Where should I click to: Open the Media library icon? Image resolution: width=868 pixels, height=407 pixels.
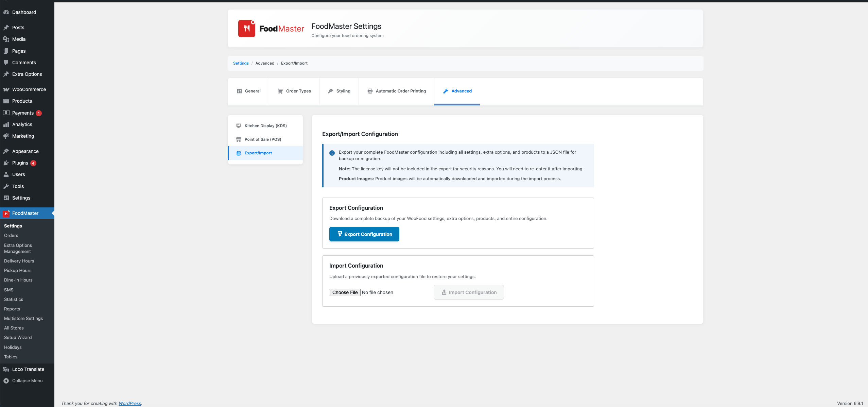7,39
